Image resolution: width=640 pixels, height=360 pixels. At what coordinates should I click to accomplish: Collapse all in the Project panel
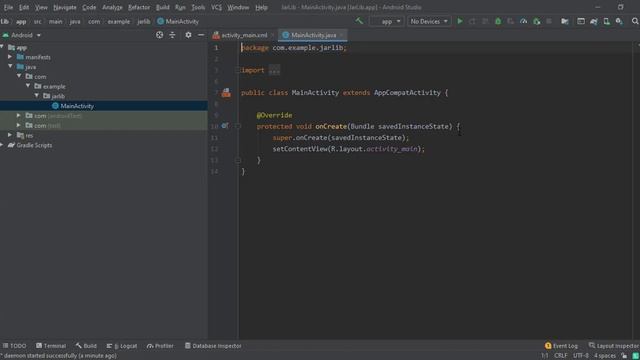172,35
